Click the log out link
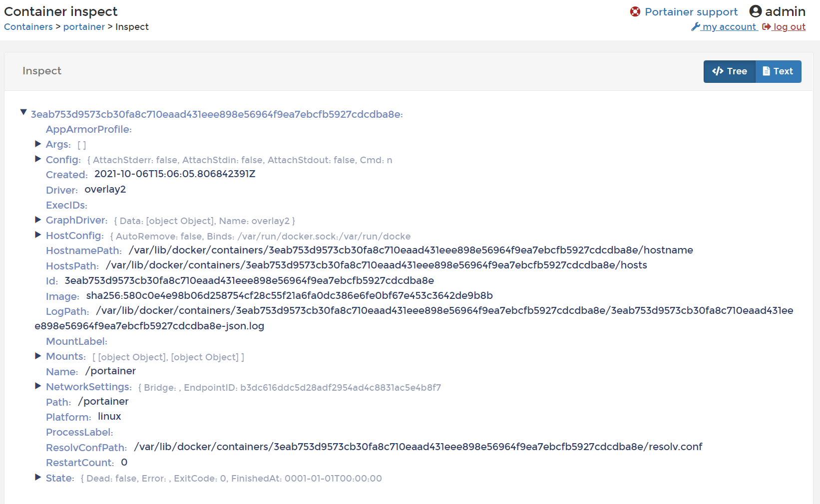The image size is (820, 504). click(789, 27)
